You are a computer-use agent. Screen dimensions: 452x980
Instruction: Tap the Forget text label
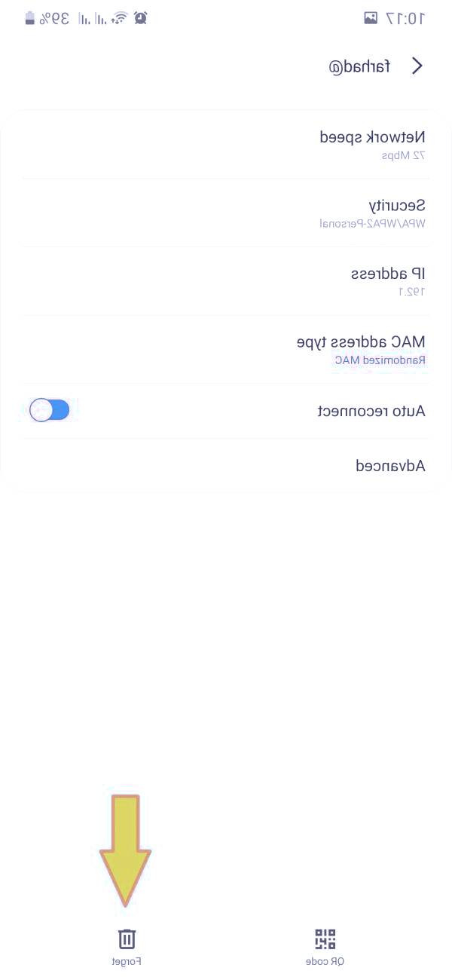(x=127, y=961)
